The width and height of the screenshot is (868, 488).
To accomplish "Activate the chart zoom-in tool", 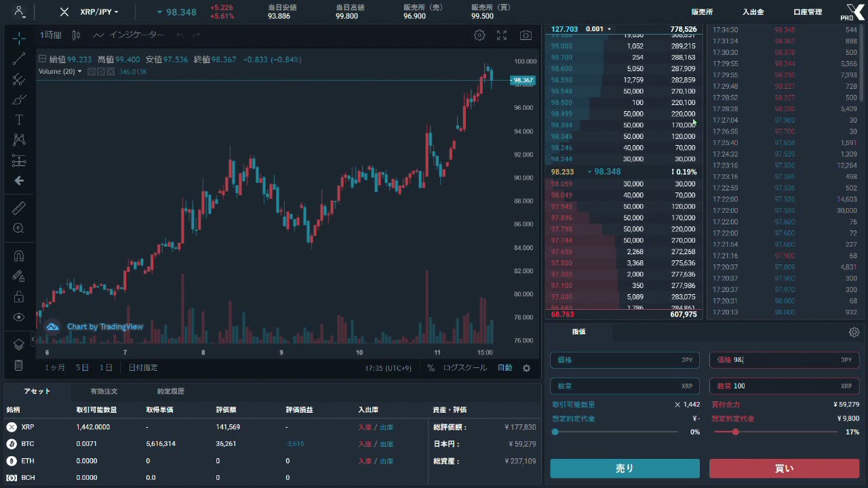I will click(x=19, y=228).
